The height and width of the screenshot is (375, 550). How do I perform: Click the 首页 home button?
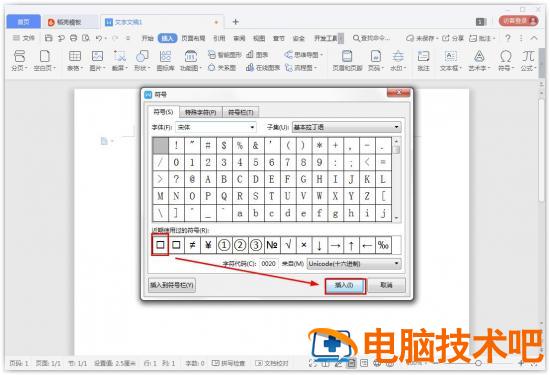(24, 22)
